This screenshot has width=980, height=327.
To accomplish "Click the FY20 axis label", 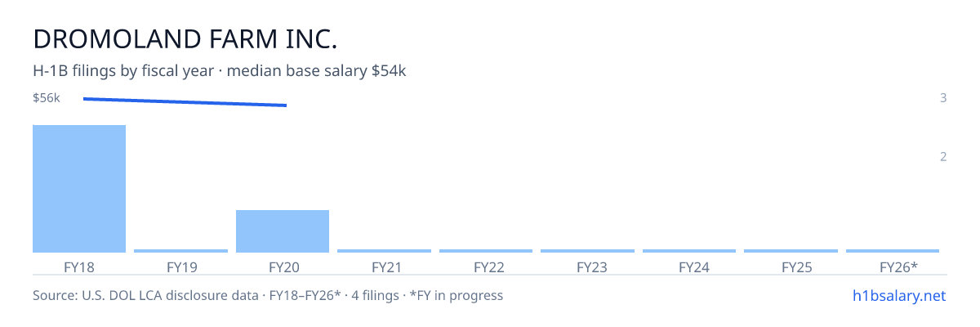I will click(283, 267).
